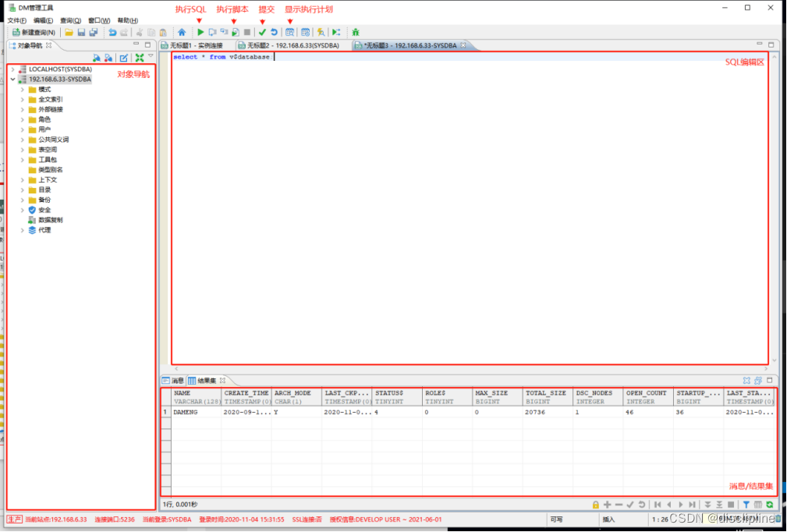Click the add row plus icon
The width and height of the screenshot is (787, 532).
[x=607, y=505]
